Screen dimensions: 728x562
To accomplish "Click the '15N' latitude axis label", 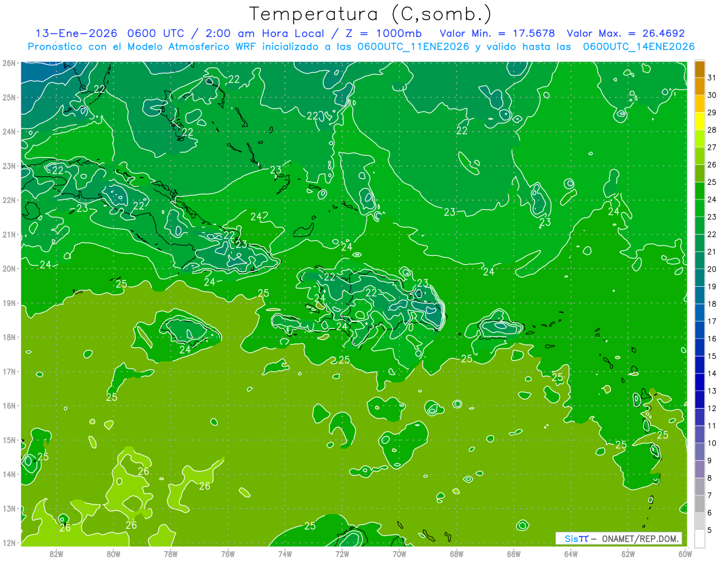I will point(9,440).
